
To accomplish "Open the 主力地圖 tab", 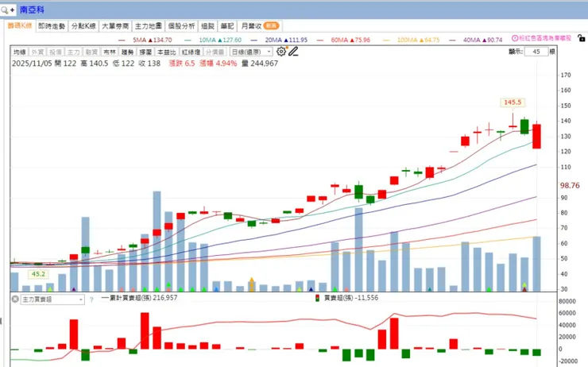I will pyautogui.click(x=148, y=26).
